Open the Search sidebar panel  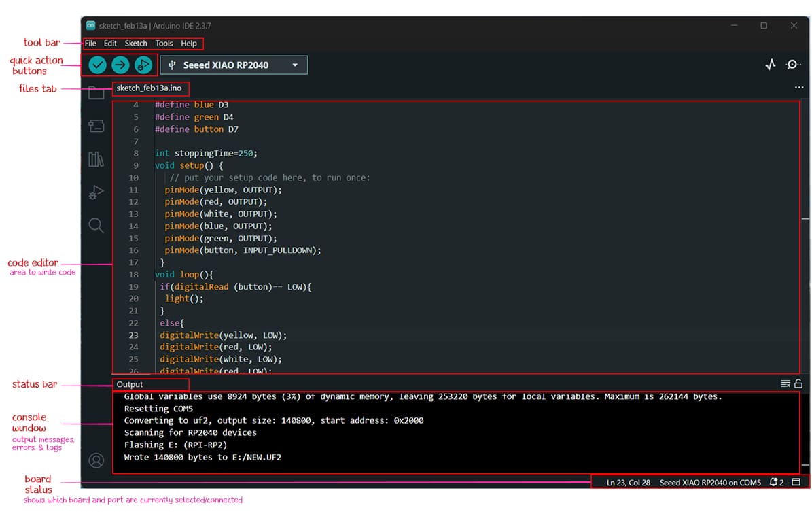click(96, 226)
